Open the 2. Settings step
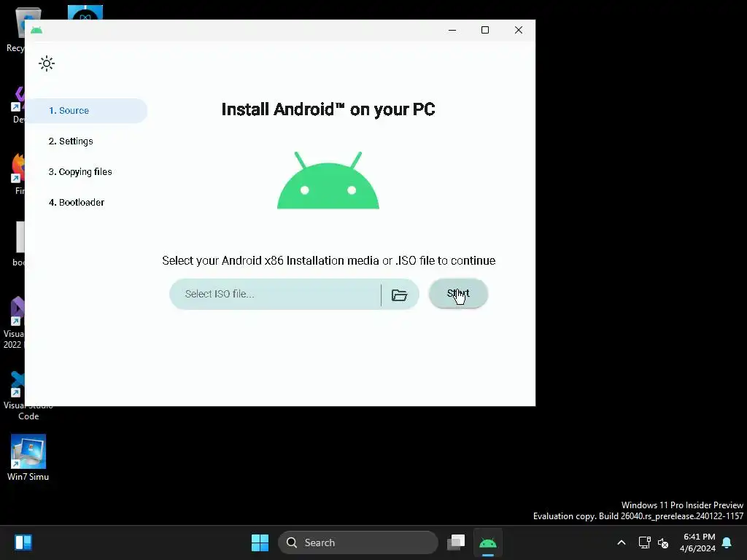747x560 pixels. click(71, 141)
